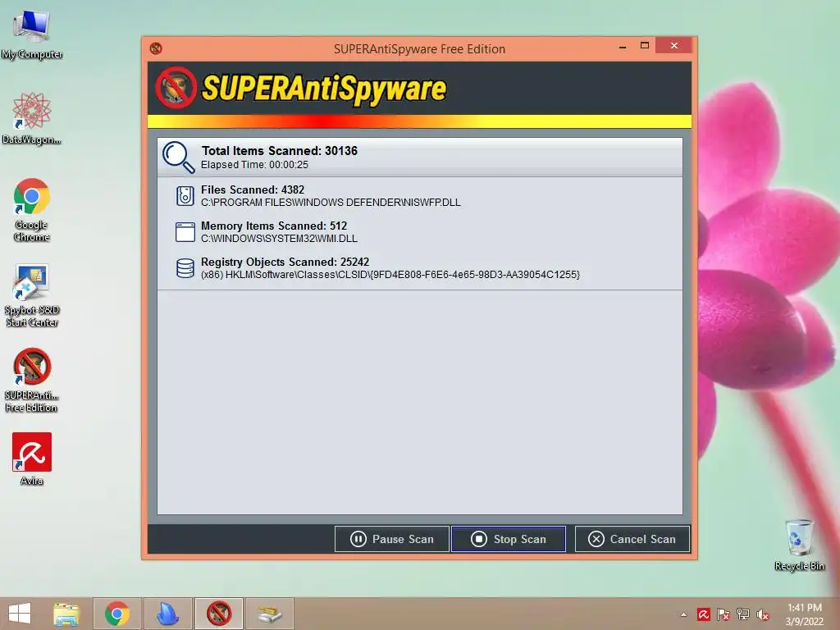Image resolution: width=840 pixels, height=630 pixels.
Task: Click the Stop Scan button
Action: 509,539
